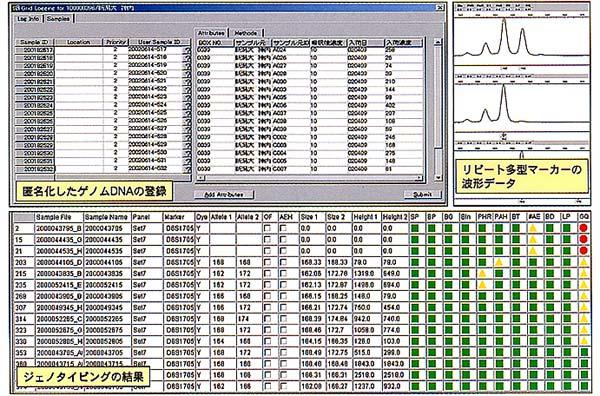Check OF box for sample 2000052265
Image resolution: width=600 pixels, height=396 pixels.
click(x=267, y=319)
